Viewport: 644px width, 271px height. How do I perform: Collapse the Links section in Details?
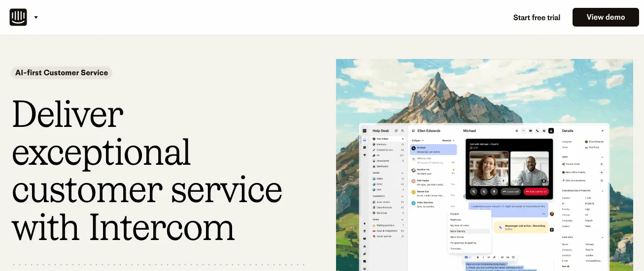tap(602, 157)
